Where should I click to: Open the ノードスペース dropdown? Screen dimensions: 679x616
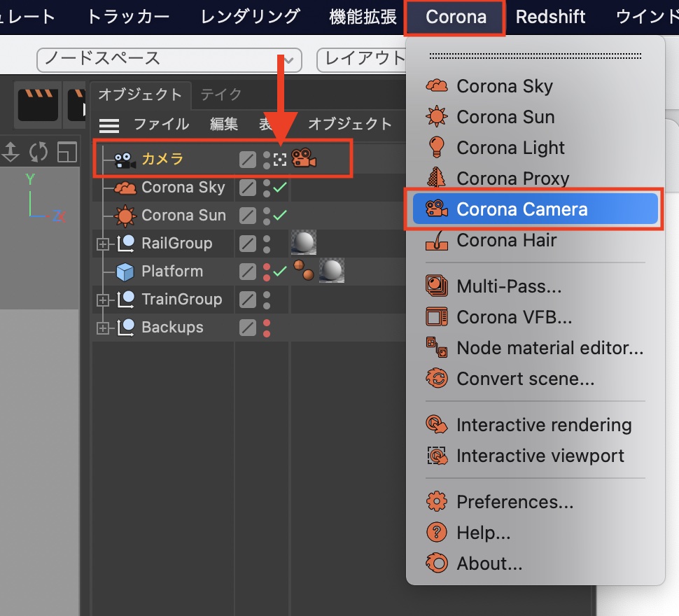169,59
